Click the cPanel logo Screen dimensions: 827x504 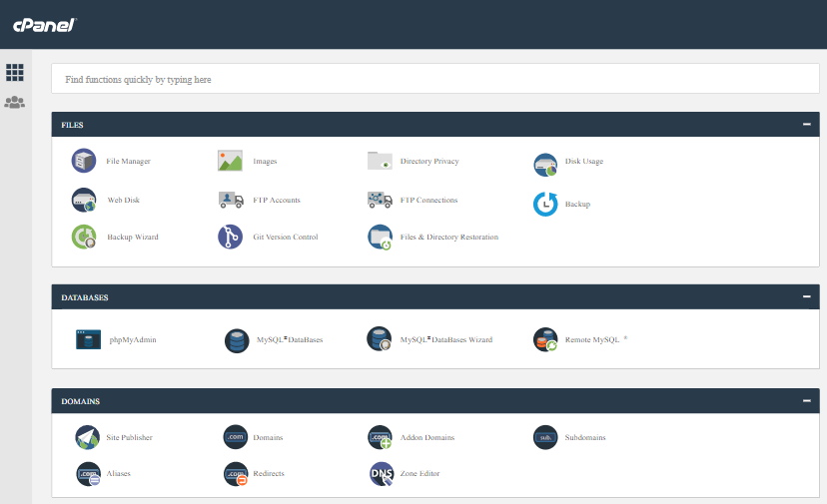click(45, 25)
